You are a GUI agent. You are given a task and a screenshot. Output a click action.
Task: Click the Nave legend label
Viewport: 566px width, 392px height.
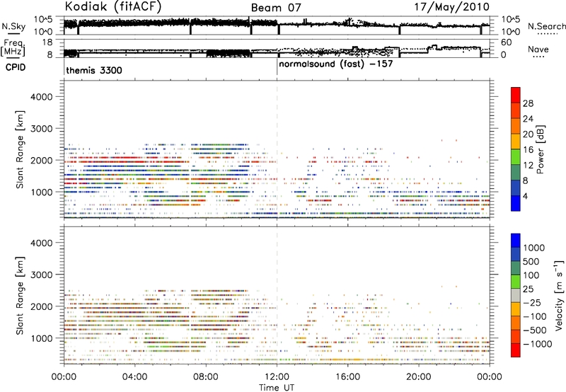click(538, 49)
